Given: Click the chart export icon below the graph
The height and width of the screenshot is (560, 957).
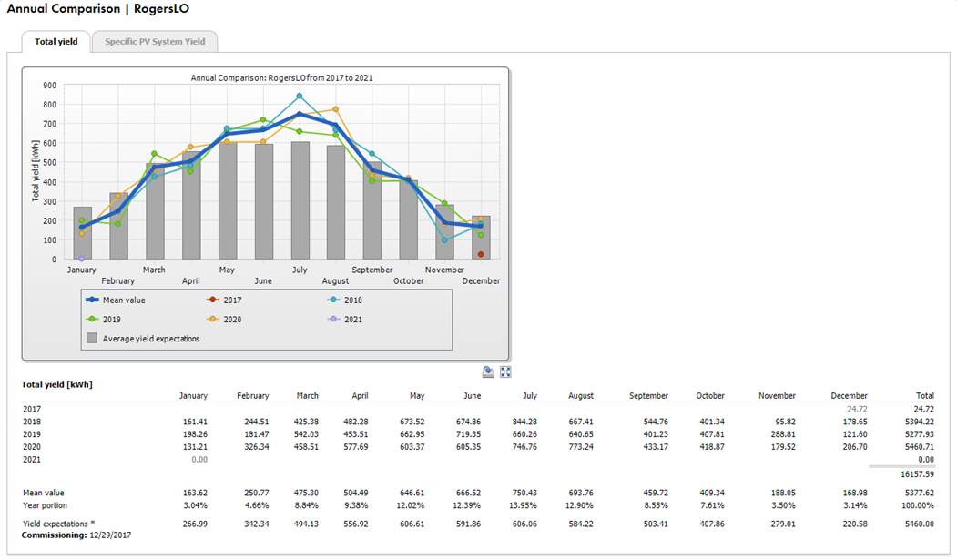Looking at the screenshot, I should pyautogui.click(x=488, y=372).
